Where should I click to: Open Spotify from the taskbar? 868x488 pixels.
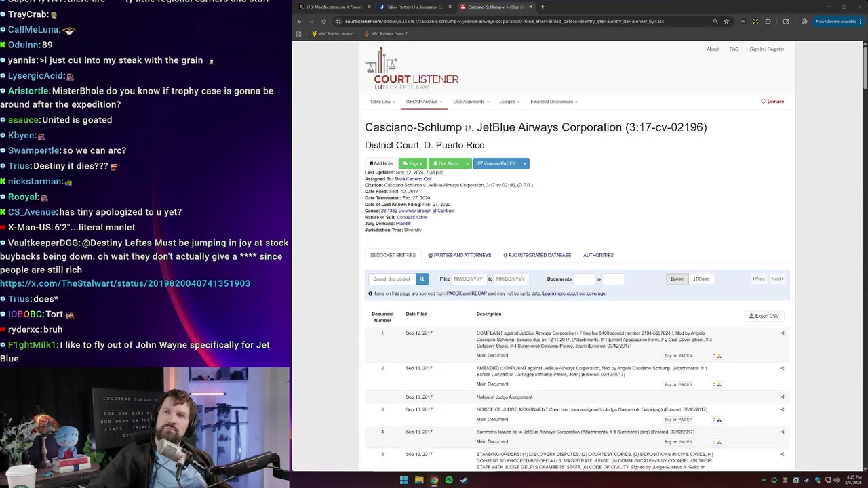tap(449, 480)
